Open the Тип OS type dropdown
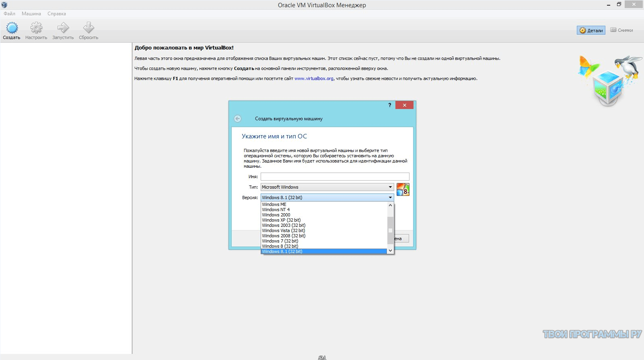The height and width of the screenshot is (360, 644). [x=327, y=187]
